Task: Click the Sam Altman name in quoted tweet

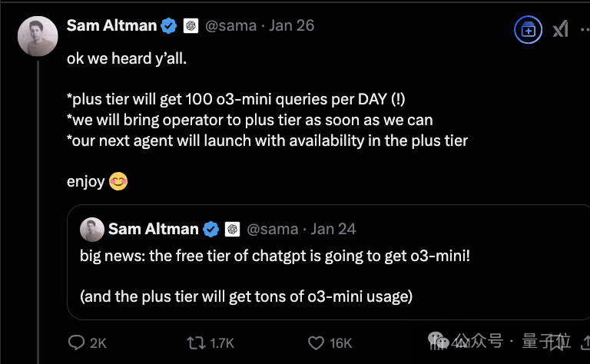Action: click(153, 229)
